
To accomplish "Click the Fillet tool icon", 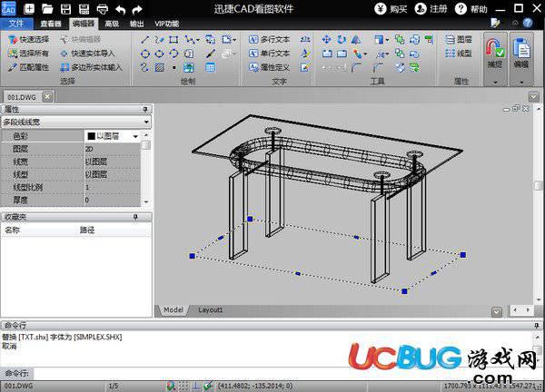I will coord(356,67).
